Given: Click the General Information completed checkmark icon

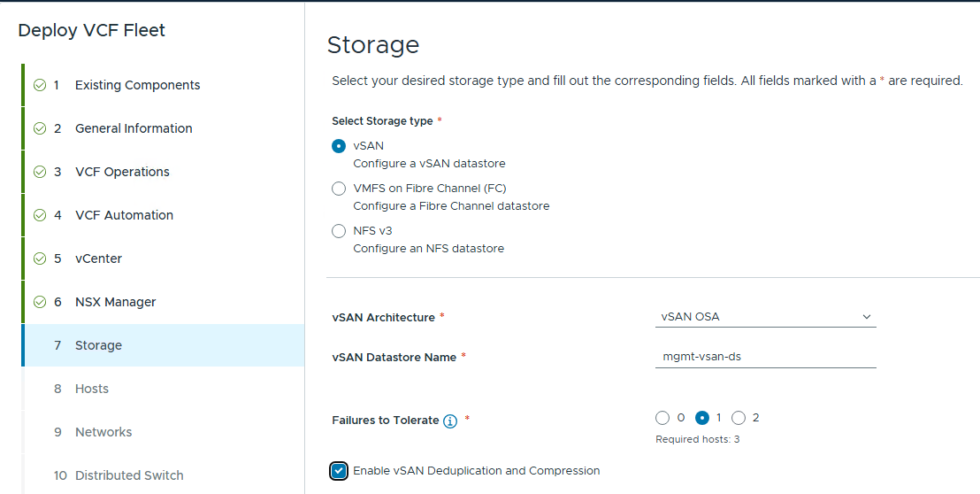Looking at the screenshot, I should (40, 129).
